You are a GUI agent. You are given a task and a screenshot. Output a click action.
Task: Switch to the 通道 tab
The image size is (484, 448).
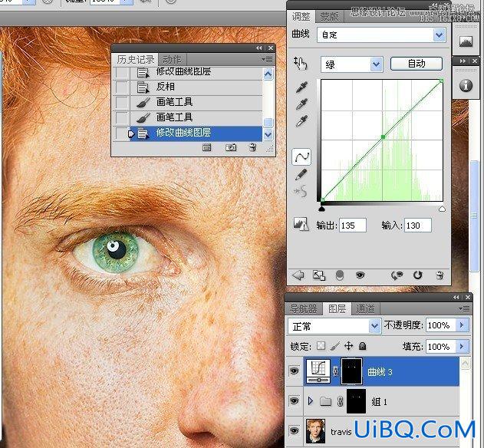coord(365,308)
